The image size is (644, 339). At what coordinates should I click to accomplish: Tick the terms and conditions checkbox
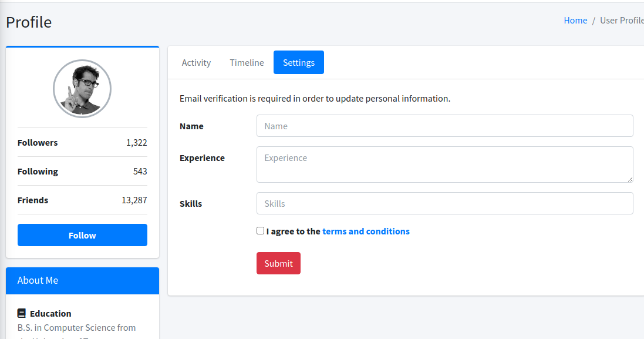pos(261,231)
